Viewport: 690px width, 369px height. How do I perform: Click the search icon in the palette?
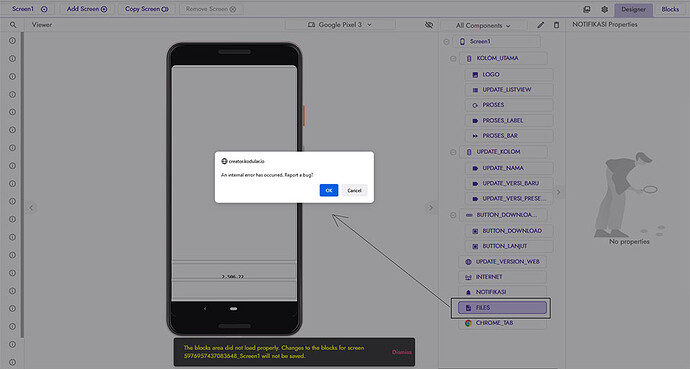[x=13, y=25]
